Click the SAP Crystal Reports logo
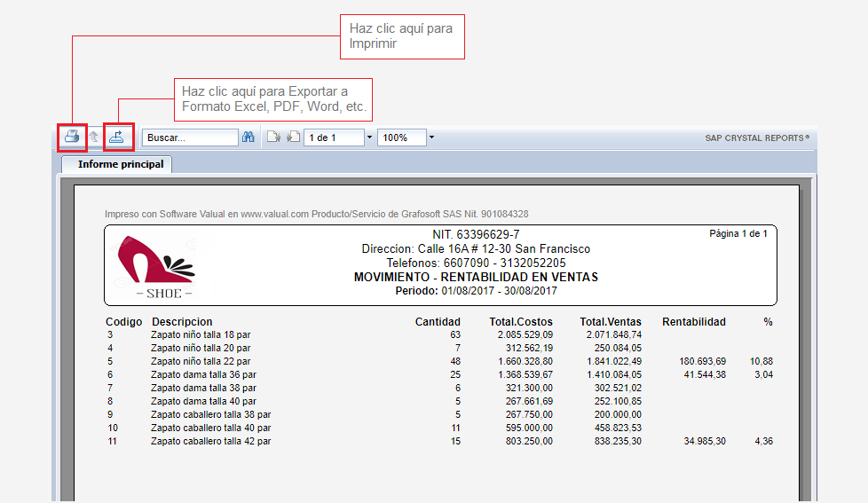The height and width of the screenshot is (503, 868). [756, 138]
